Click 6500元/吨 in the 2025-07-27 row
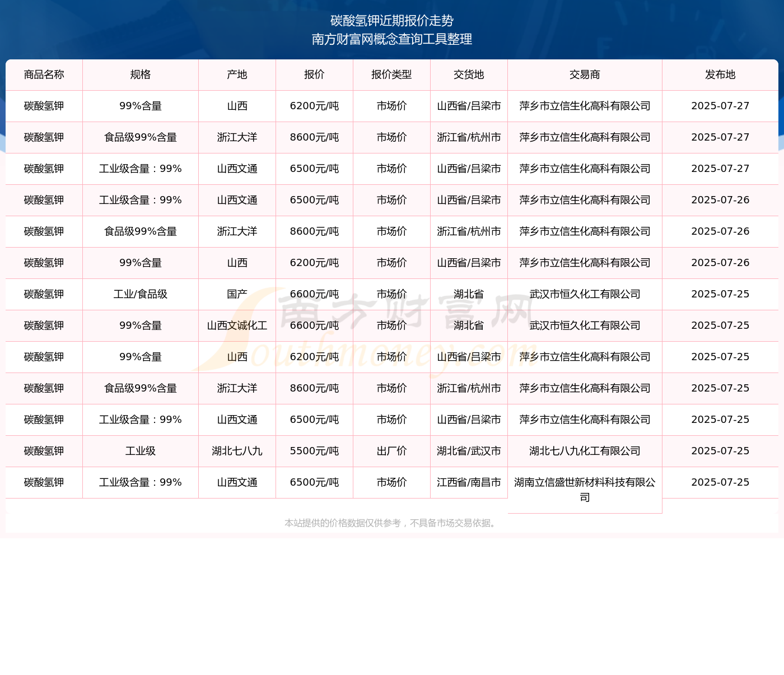Image resolution: width=784 pixels, height=675 pixels. [315, 169]
